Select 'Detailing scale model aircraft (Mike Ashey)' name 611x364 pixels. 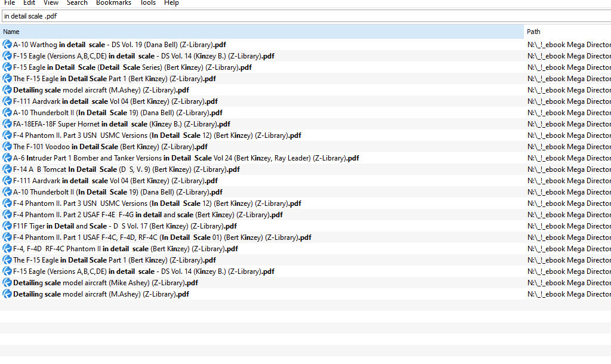point(106,283)
